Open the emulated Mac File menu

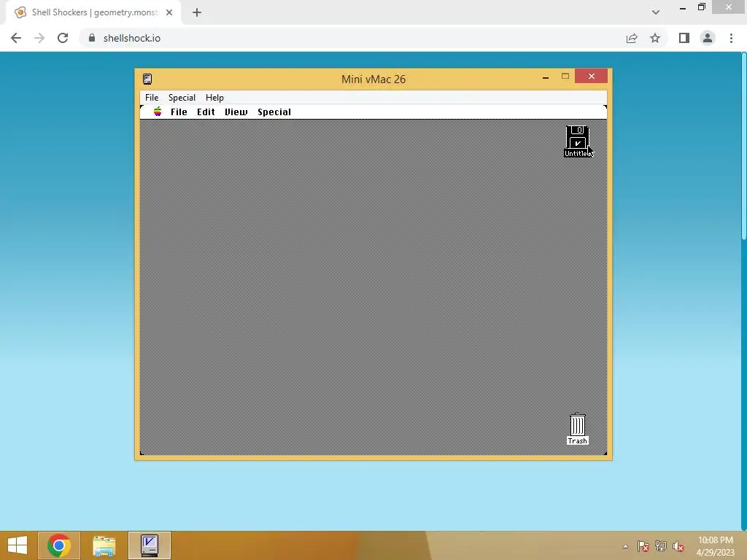[x=179, y=112]
